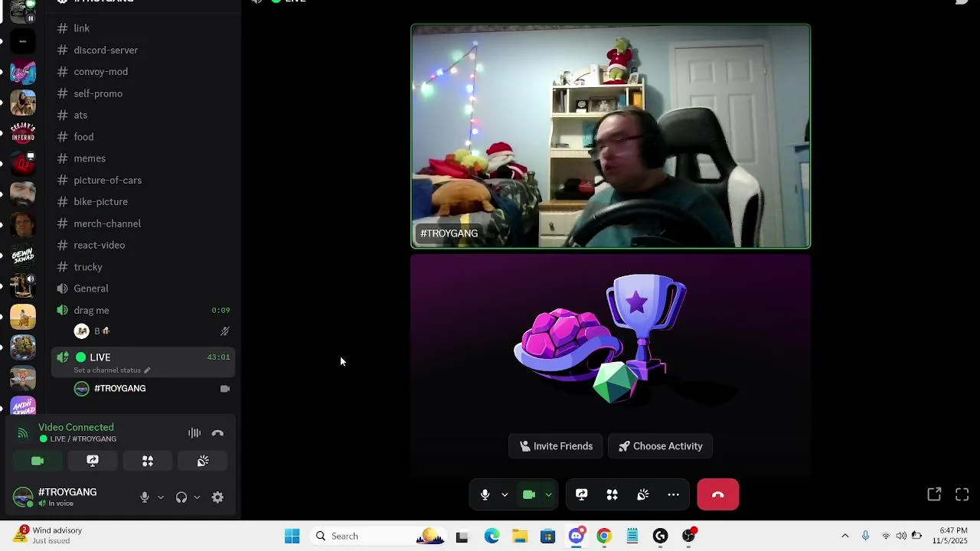This screenshot has width=980, height=551.
Task: Turn off camera in bottom call bar
Action: click(528, 494)
